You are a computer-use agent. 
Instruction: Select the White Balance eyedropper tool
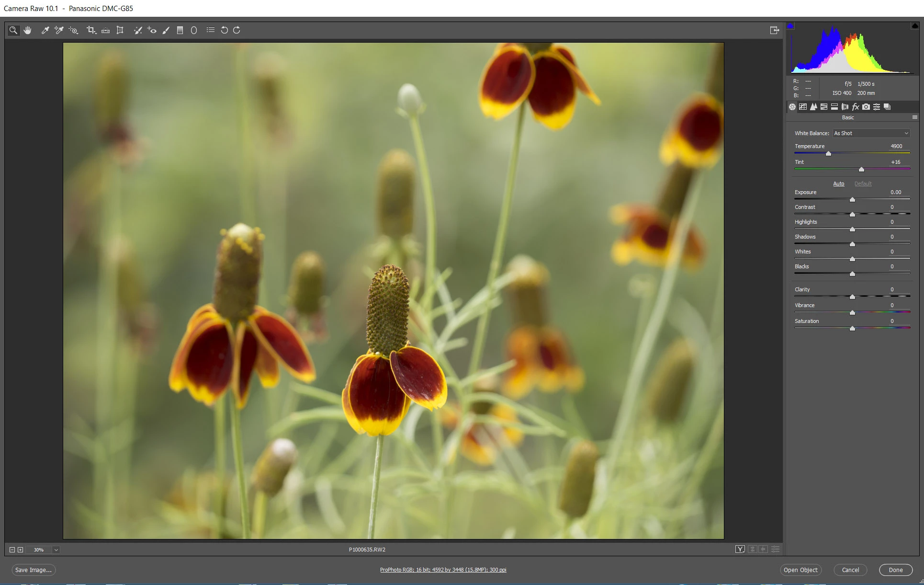click(45, 30)
